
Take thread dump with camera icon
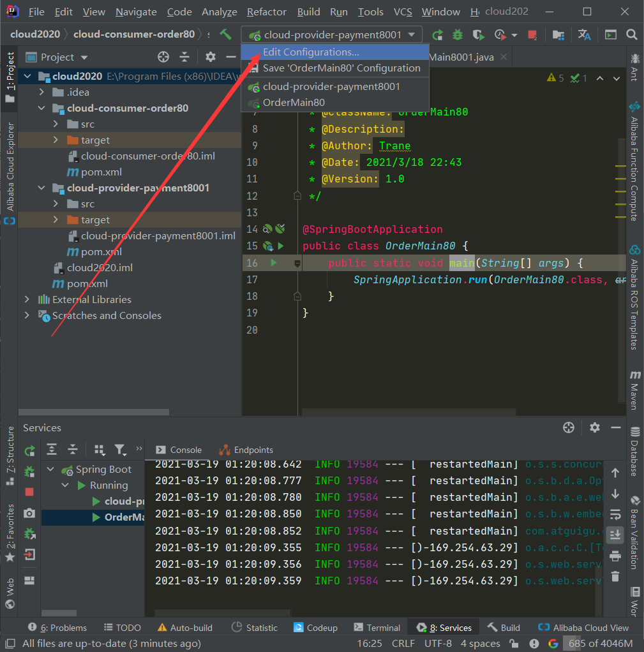[29, 513]
